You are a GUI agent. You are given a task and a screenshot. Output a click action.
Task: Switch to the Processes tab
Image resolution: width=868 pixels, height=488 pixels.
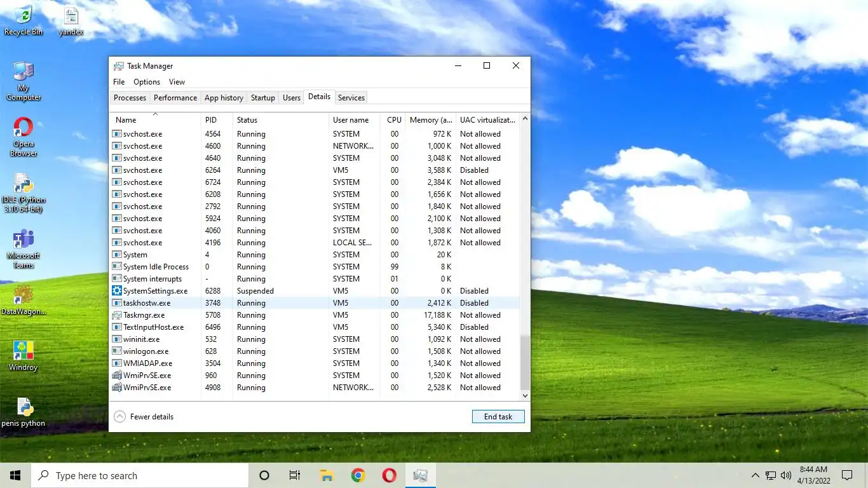pyautogui.click(x=130, y=98)
